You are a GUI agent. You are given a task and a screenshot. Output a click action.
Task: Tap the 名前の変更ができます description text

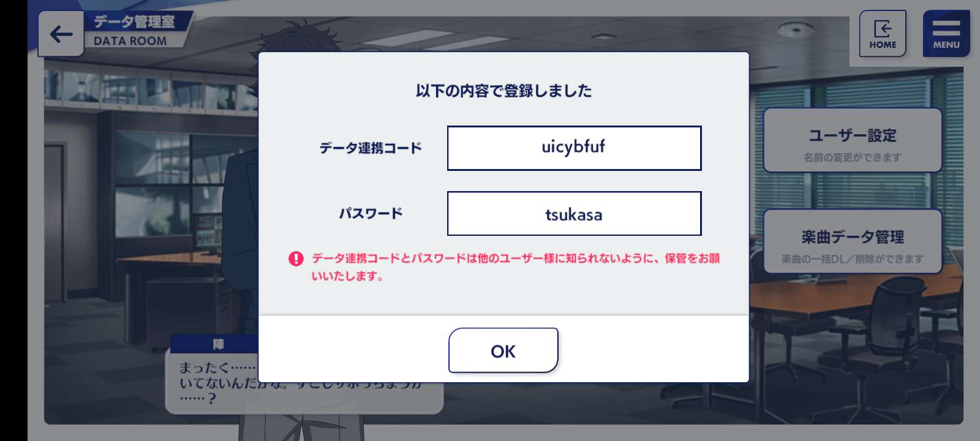coord(852,157)
